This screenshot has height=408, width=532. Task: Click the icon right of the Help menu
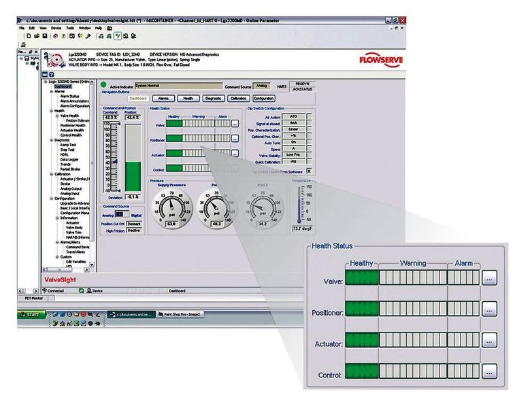pyautogui.click(x=110, y=28)
